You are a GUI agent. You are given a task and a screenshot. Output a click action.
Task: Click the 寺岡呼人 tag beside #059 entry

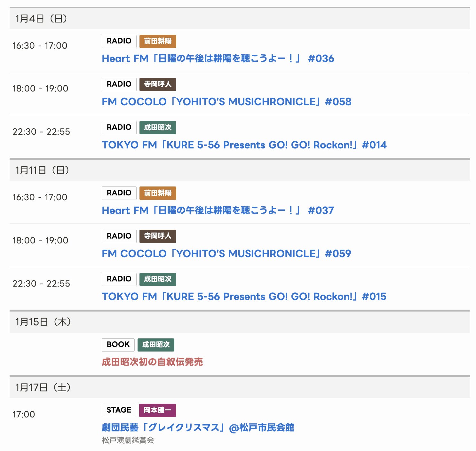pos(158,236)
